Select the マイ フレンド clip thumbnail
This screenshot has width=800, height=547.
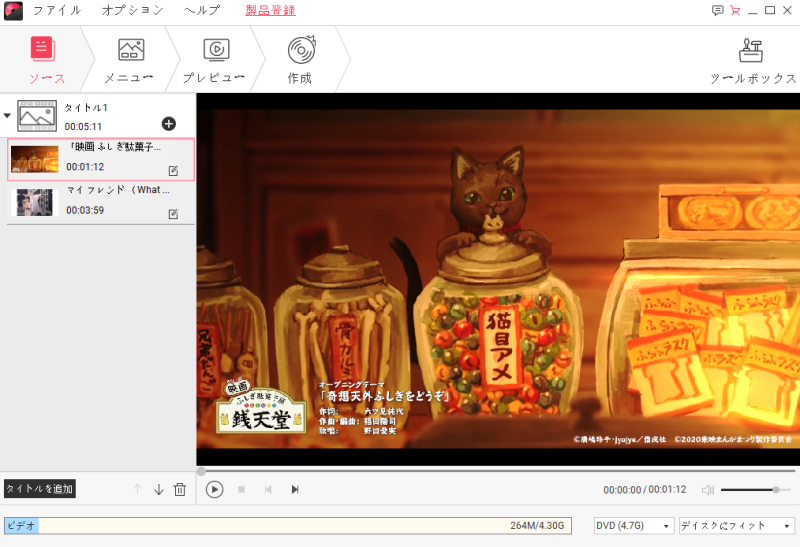tap(34, 203)
